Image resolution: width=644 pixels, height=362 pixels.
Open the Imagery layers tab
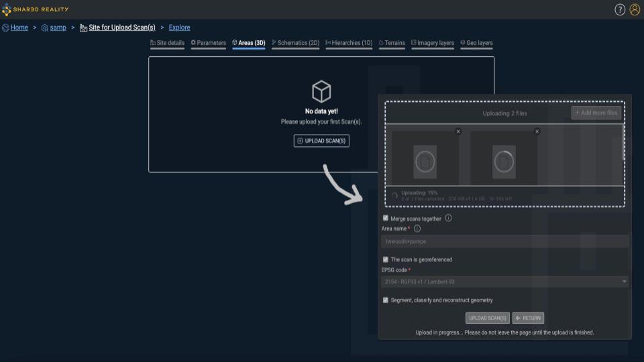[x=432, y=43]
